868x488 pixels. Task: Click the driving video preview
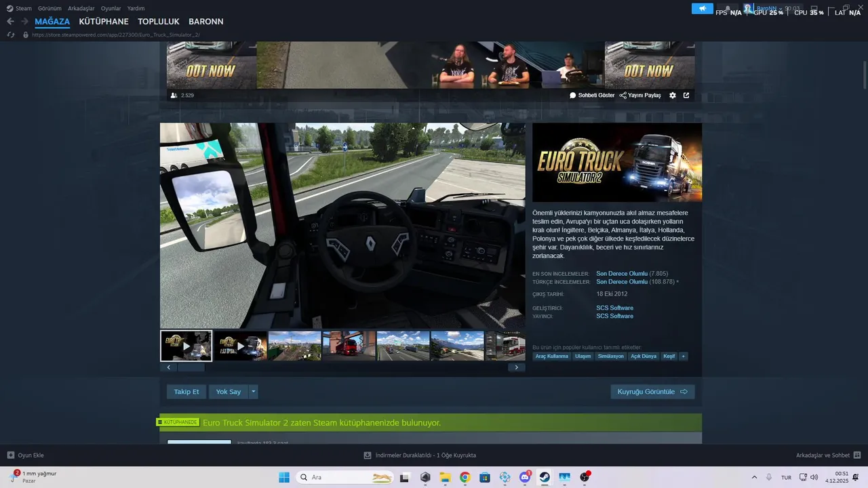(x=342, y=226)
